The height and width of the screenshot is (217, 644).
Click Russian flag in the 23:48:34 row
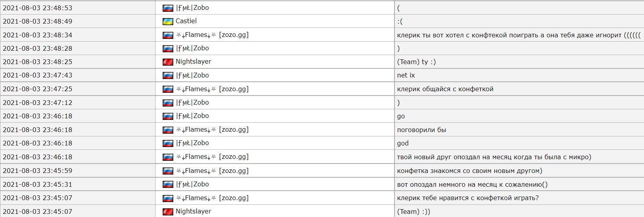[168, 35]
